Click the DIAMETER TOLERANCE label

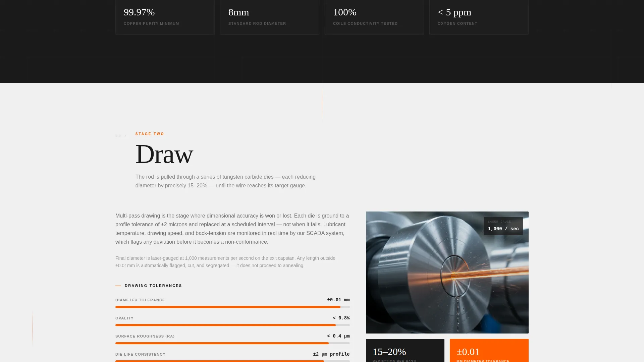140,300
